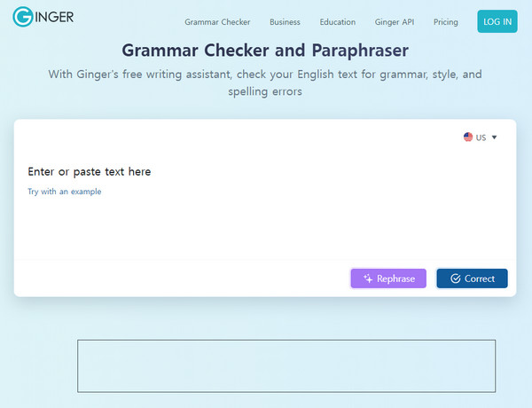532x408 pixels.
Task: Open the Business menu item
Action: coord(285,22)
